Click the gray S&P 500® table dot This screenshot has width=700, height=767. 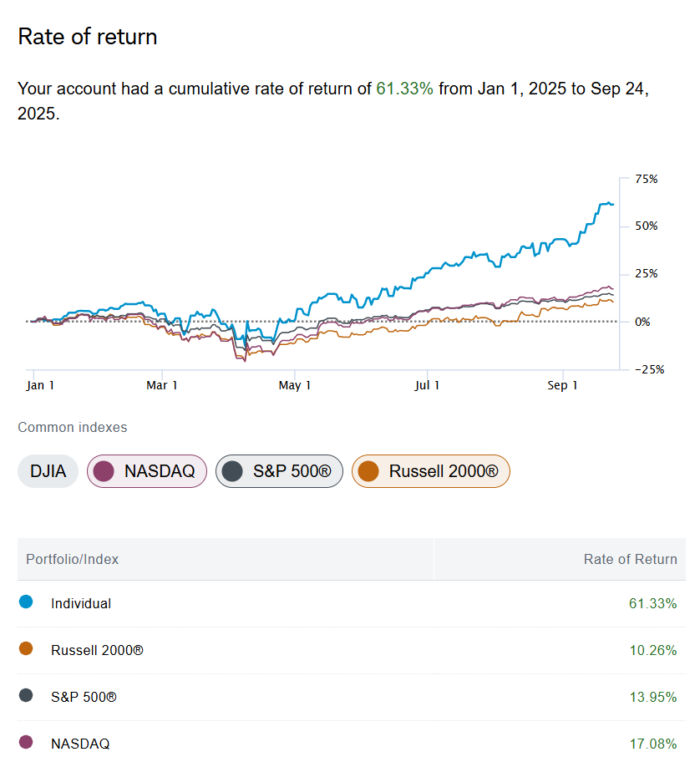pyautogui.click(x=26, y=695)
